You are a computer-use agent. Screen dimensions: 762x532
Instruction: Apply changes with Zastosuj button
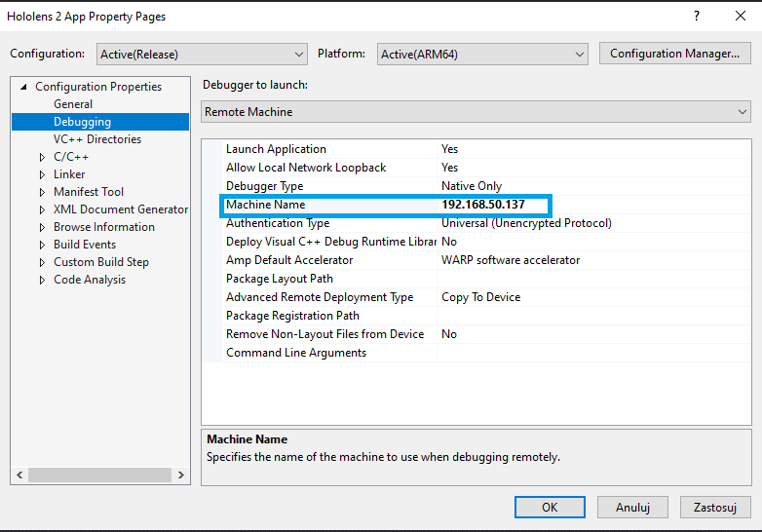click(x=715, y=508)
